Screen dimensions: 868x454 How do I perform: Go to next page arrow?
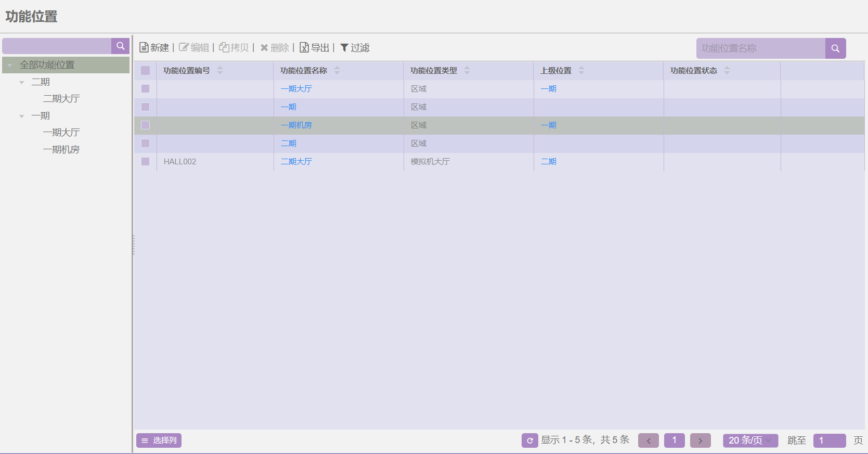click(701, 440)
